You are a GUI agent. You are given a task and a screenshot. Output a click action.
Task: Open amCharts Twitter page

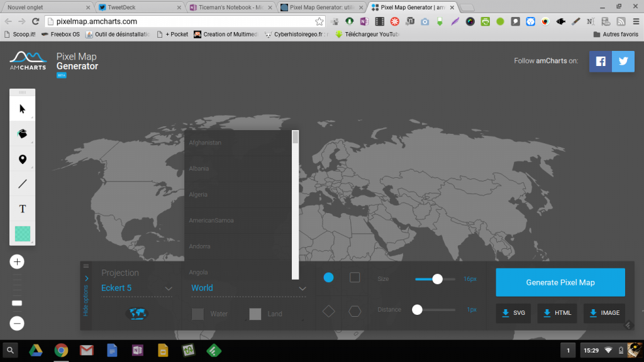[623, 62]
